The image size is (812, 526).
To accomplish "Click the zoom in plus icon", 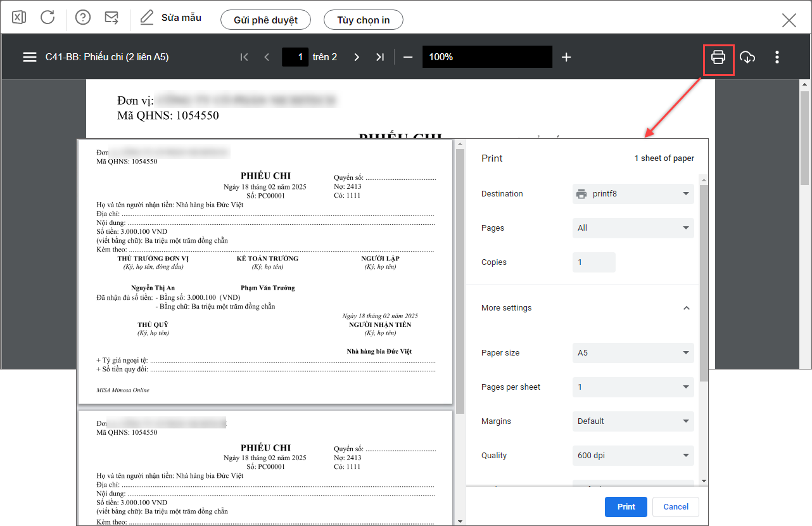I will [x=566, y=57].
